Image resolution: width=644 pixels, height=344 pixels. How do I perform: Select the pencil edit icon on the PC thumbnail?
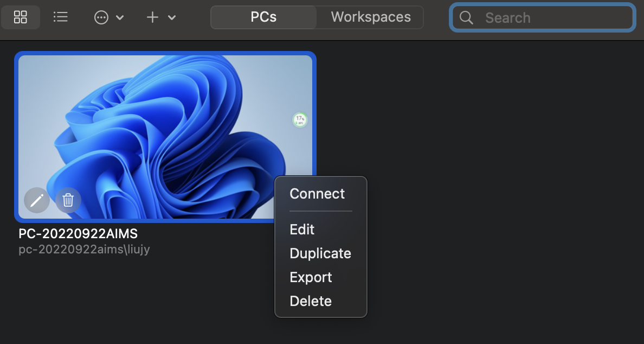pyautogui.click(x=36, y=200)
